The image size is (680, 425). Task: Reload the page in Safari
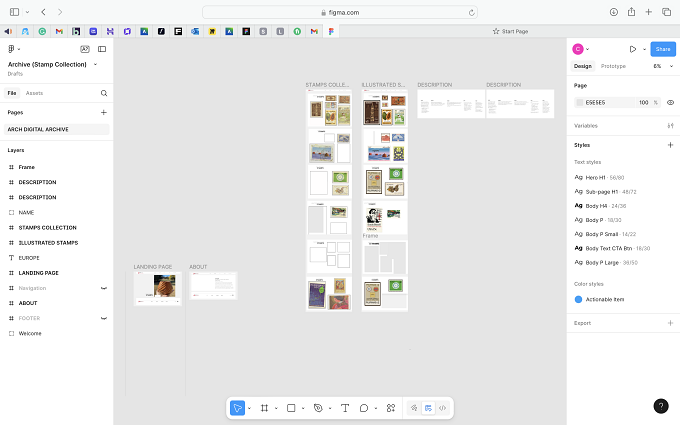[471, 13]
